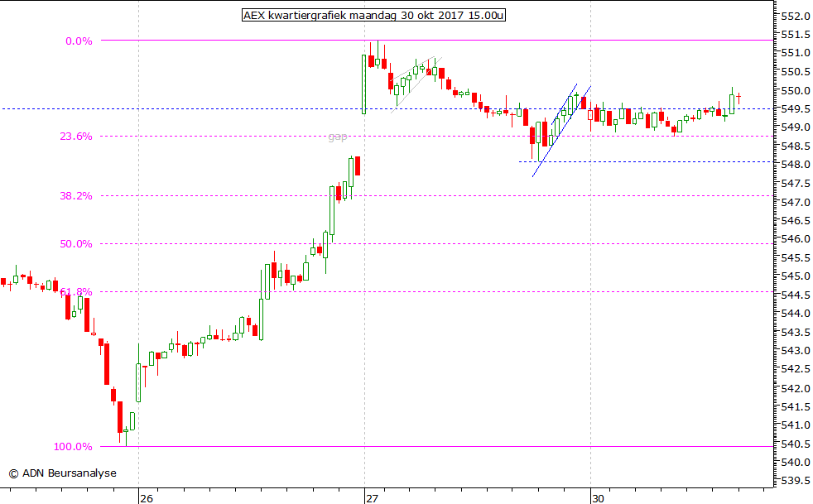This screenshot has width=813, height=504.
Task: Click date marker 30 on time axis
Action: click(597, 498)
